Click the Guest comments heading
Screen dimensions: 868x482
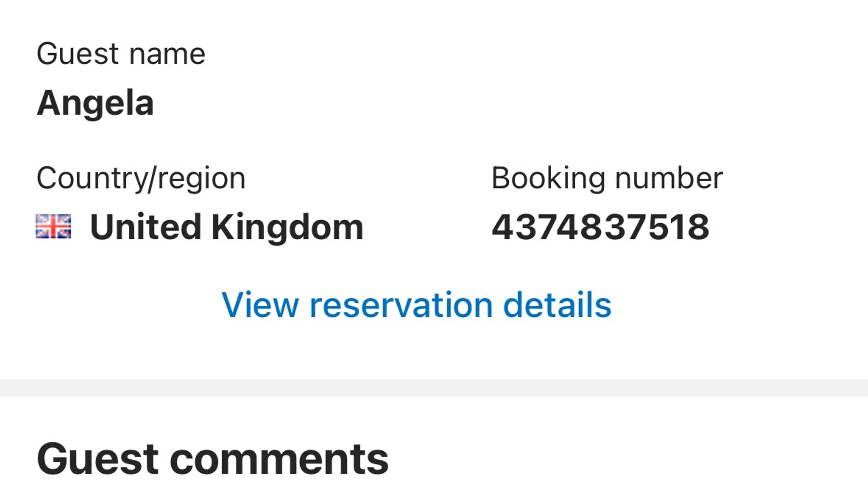click(213, 458)
